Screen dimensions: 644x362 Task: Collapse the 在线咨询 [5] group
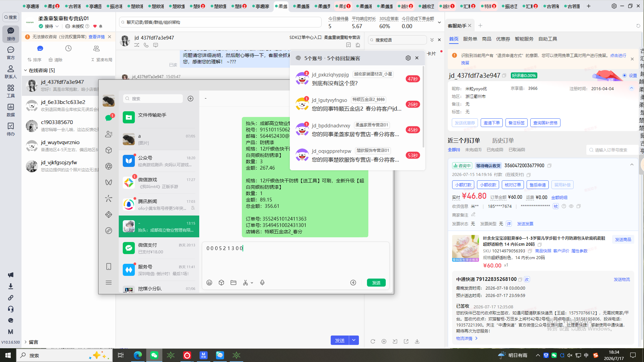[25, 70]
